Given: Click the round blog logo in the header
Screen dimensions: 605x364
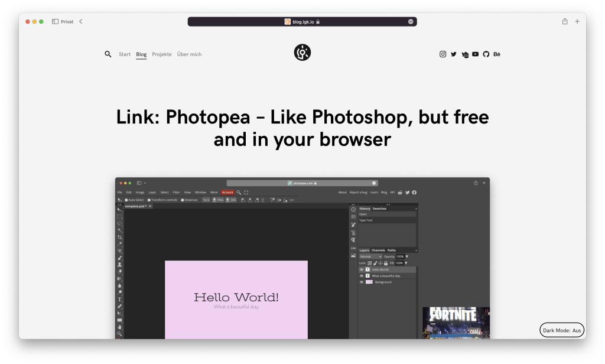Looking at the screenshot, I should tap(302, 53).
